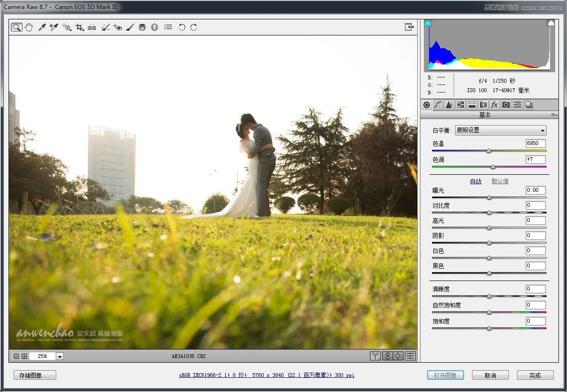Activate the White Balance eyedropper tool

pyautogui.click(x=42, y=27)
